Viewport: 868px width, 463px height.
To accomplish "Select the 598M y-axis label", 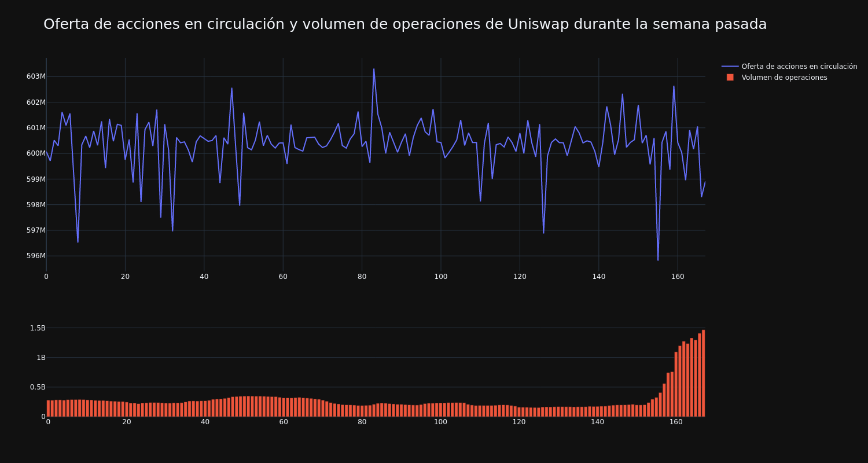I will click(36, 204).
